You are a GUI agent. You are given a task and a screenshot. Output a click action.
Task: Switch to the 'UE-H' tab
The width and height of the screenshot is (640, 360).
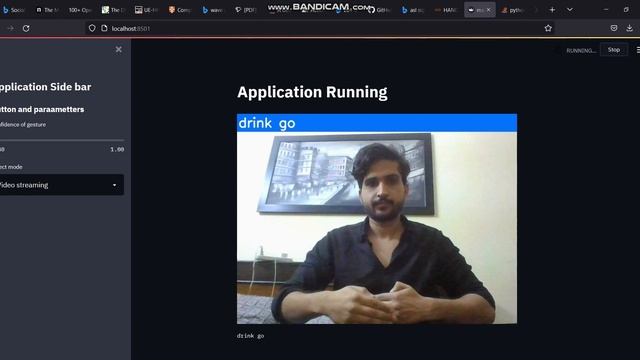tap(147, 10)
